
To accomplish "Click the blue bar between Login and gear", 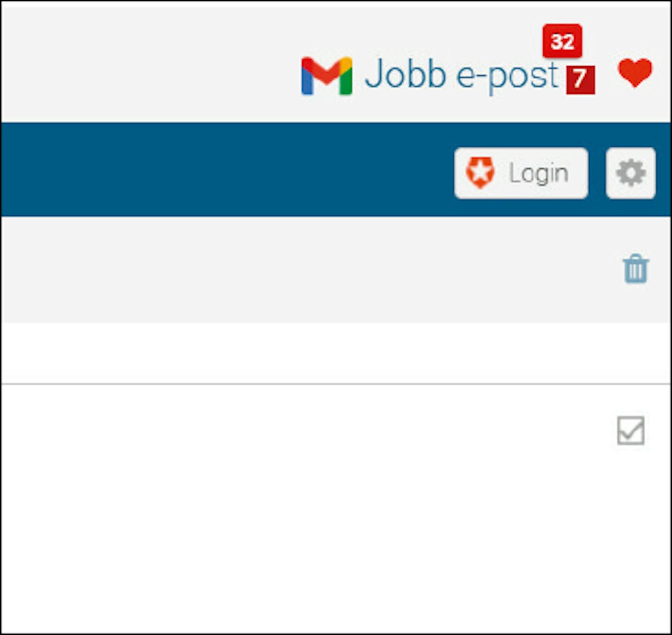I will pyautogui.click(x=597, y=173).
